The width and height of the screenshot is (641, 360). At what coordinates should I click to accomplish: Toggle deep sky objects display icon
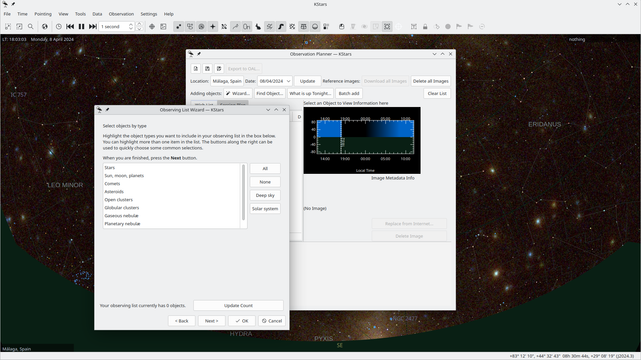click(x=190, y=27)
